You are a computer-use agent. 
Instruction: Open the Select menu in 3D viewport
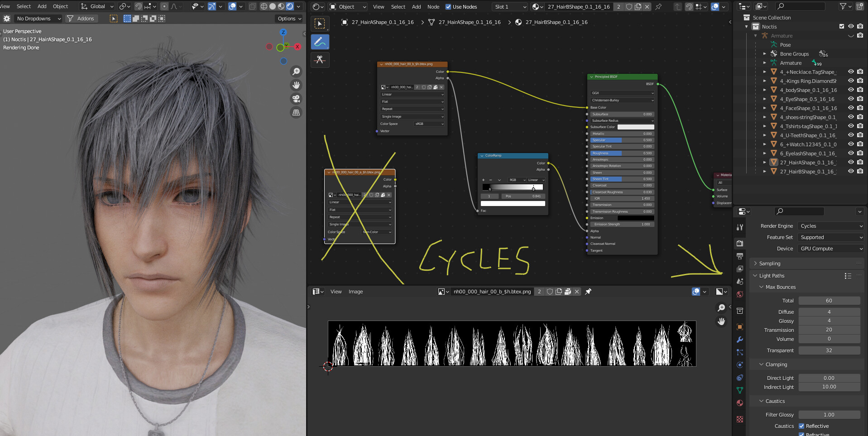[x=24, y=6]
